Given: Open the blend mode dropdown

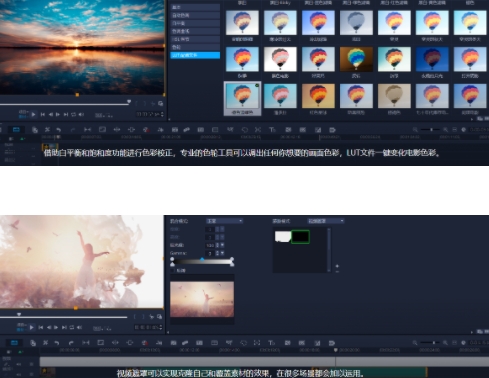Looking at the screenshot, I should tap(224, 221).
